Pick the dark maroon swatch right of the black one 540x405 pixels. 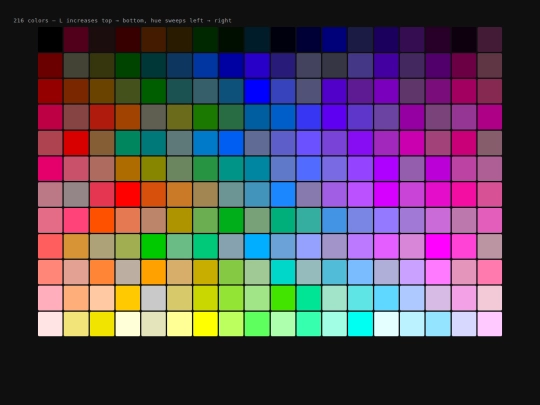point(76,40)
